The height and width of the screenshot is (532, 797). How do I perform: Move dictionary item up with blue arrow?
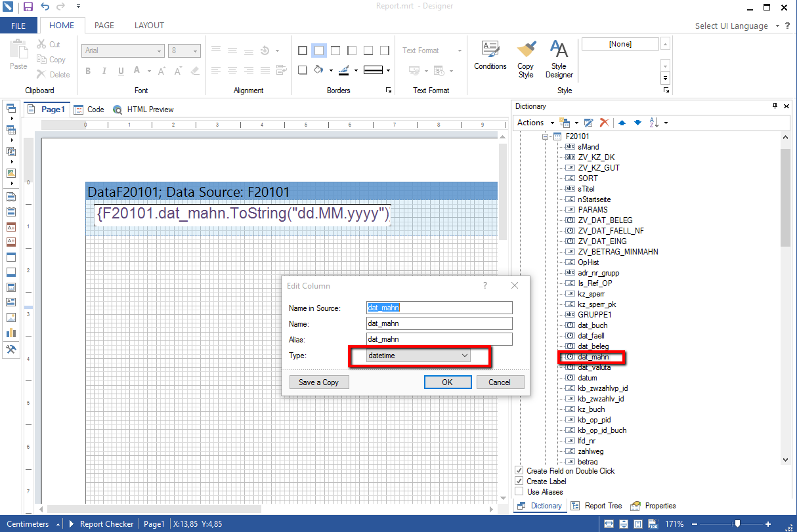coord(622,123)
